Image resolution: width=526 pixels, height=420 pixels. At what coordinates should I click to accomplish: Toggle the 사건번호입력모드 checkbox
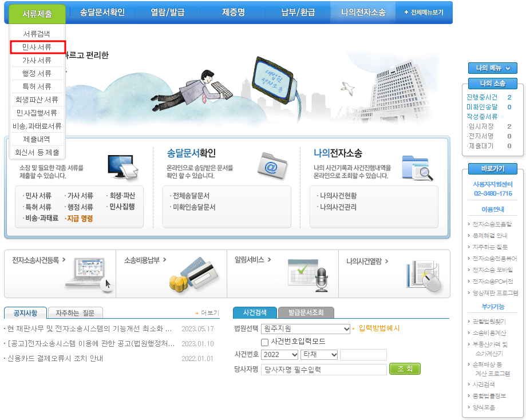coord(264,342)
